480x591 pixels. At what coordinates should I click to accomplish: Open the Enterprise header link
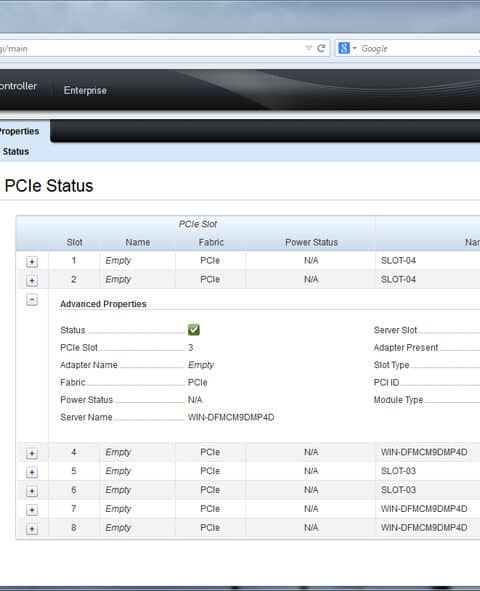pyautogui.click(x=85, y=90)
